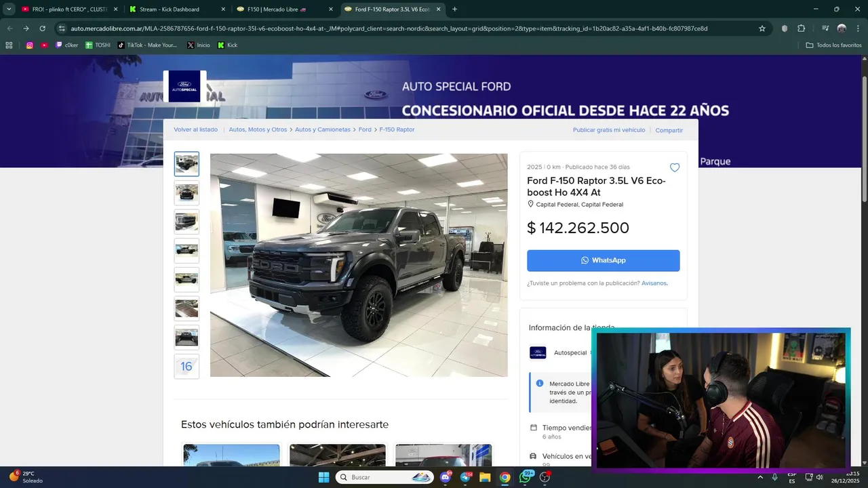Select the first photo thumbnail in gallery

coord(186,164)
